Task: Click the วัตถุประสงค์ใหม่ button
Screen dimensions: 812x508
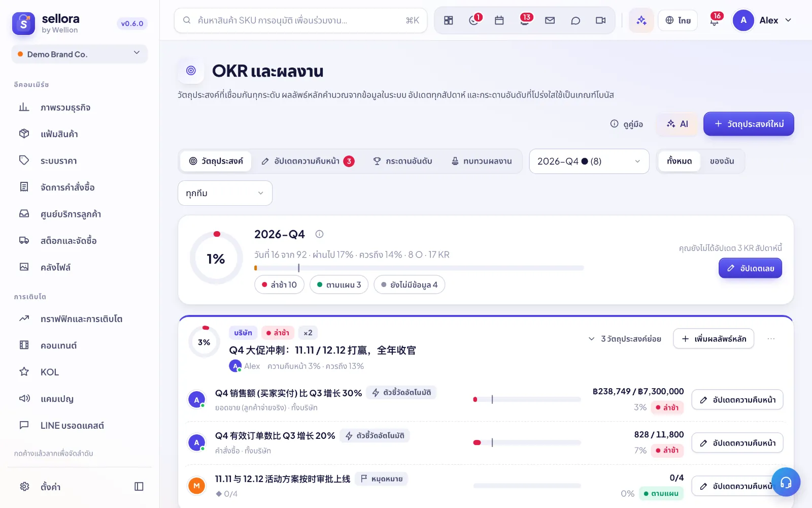Action: click(x=749, y=124)
